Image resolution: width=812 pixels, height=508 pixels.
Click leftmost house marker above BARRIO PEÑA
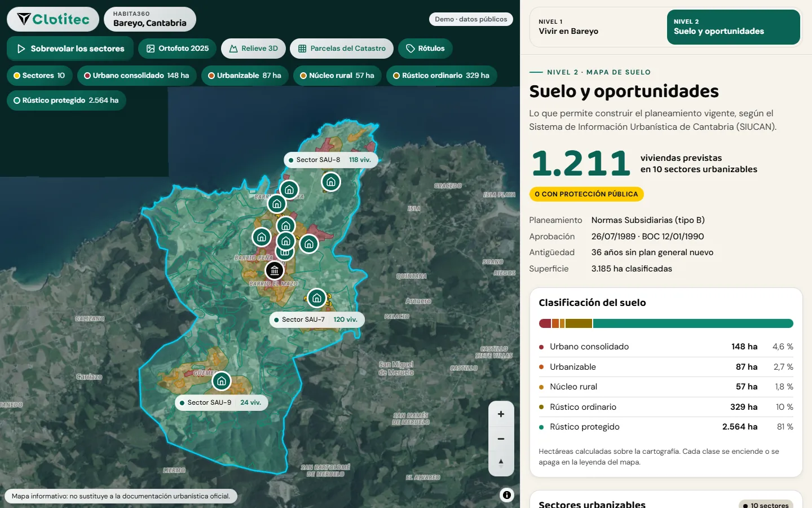pyautogui.click(x=262, y=237)
